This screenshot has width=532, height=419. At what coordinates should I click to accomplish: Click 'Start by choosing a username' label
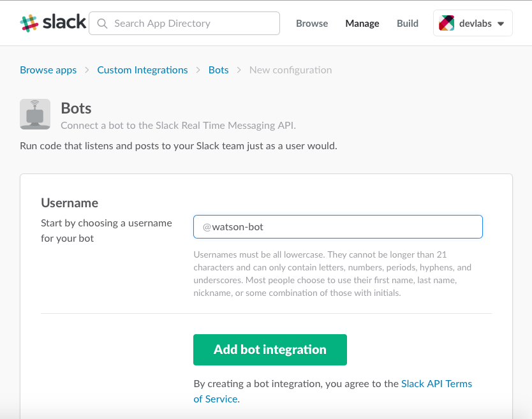pos(106,231)
